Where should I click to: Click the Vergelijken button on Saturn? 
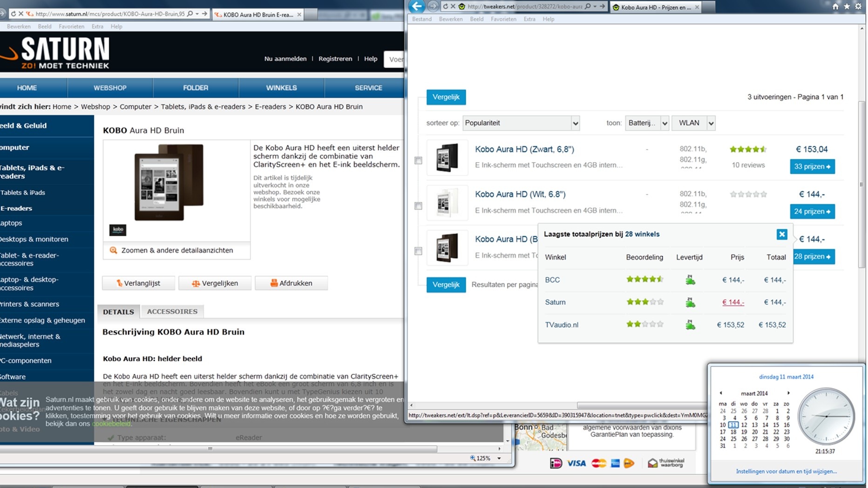[x=215, y=283]
